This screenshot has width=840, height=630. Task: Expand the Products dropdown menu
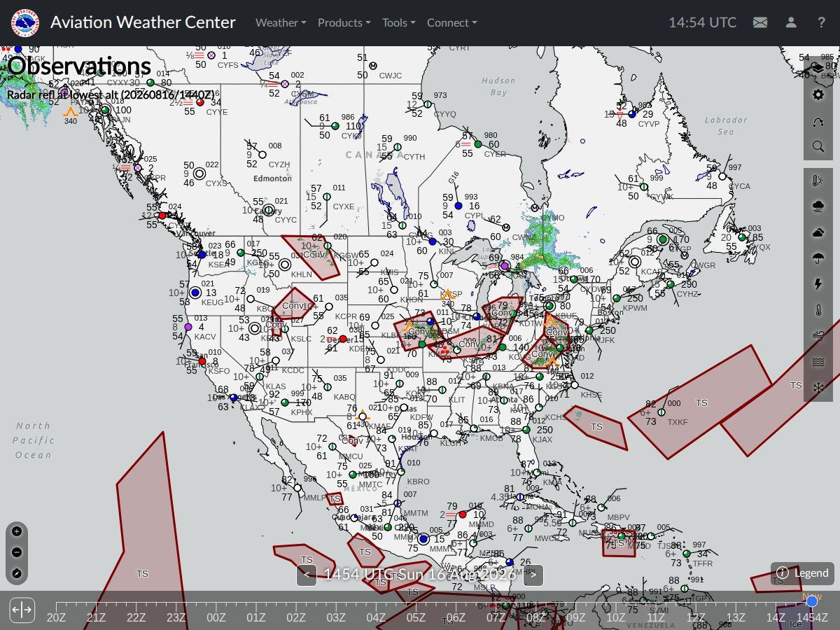coord(344,22)
